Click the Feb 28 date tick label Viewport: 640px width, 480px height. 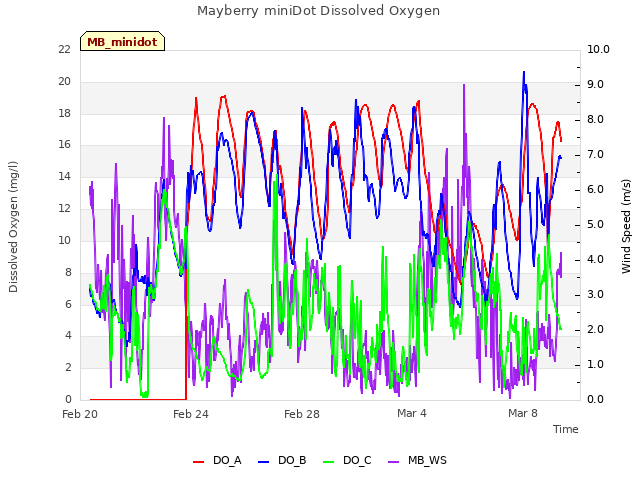302,414
